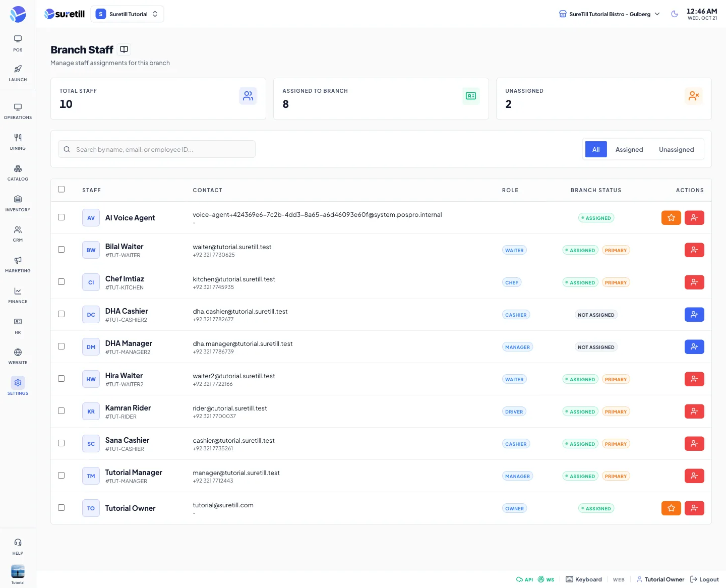Tick the checkbox next to Kamran Rider

62,411
